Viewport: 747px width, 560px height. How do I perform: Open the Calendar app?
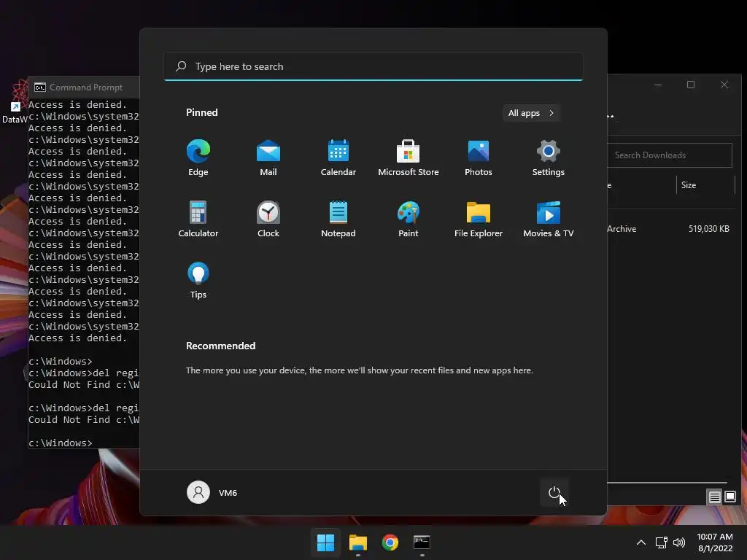[338, 157]
